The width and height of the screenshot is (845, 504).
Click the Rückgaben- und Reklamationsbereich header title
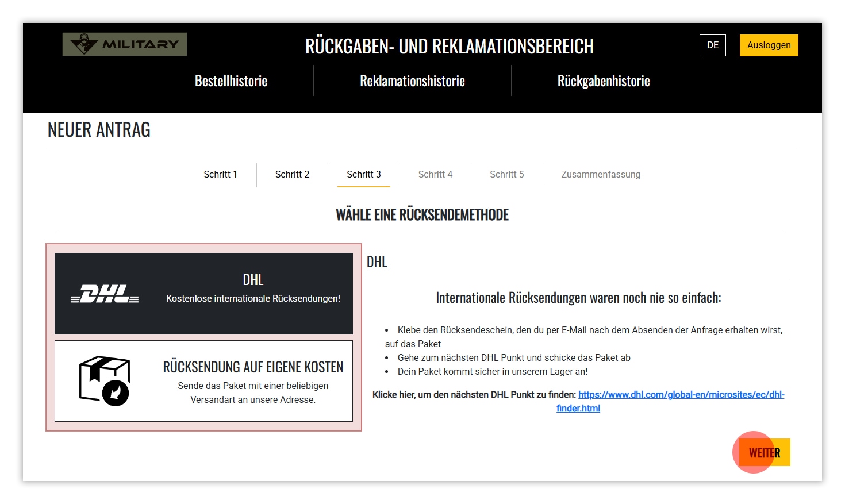(x=449, y=46)
